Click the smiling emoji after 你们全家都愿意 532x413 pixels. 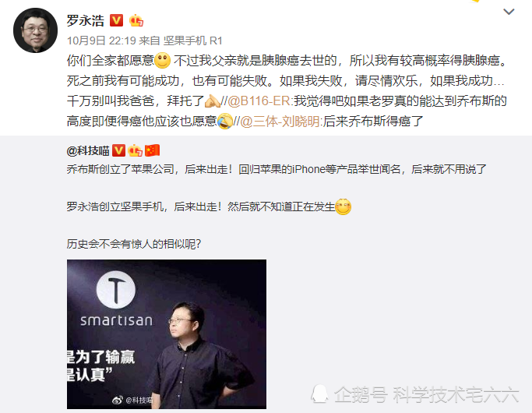[163, 61]
